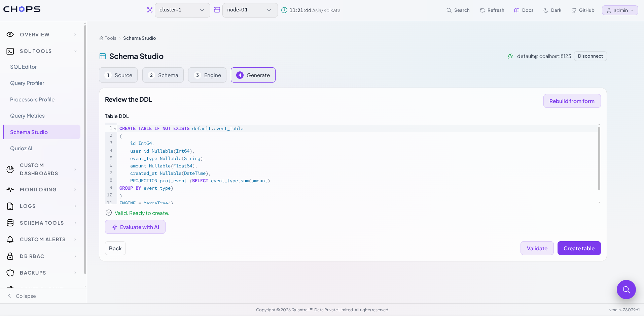Screen dimensions: 644x316
Task: Click 'default@localhost:8123' connection text
Action: (x=544, y=56)
